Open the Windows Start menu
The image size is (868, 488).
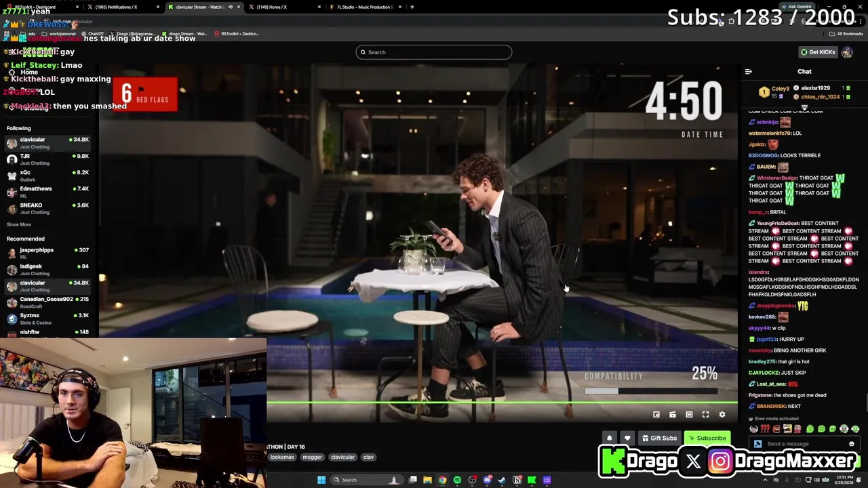[321, 480]
